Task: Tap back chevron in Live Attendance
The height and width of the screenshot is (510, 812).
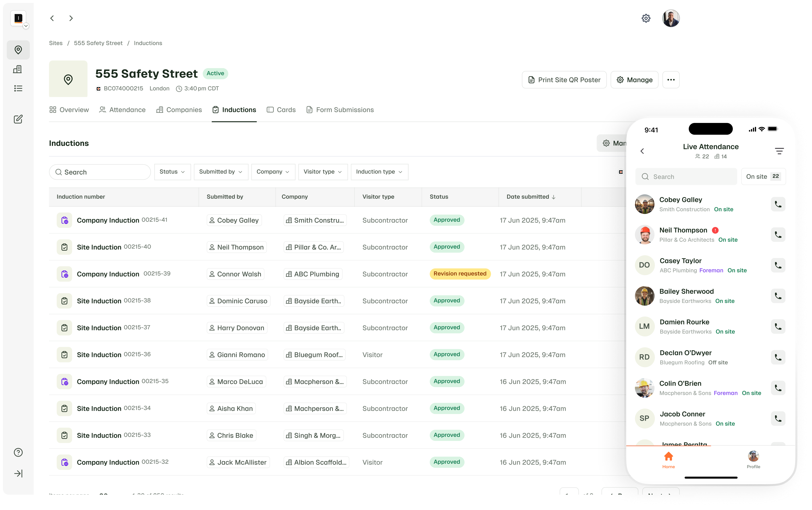Action: pos(642,151)
